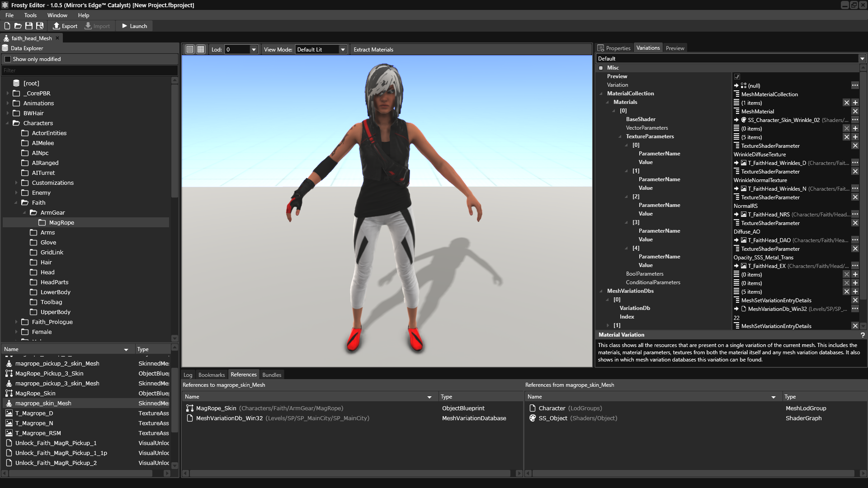This screenshot has width=868, height=488.
Task: Click Extract Materials button
Action: click(373, 49)
